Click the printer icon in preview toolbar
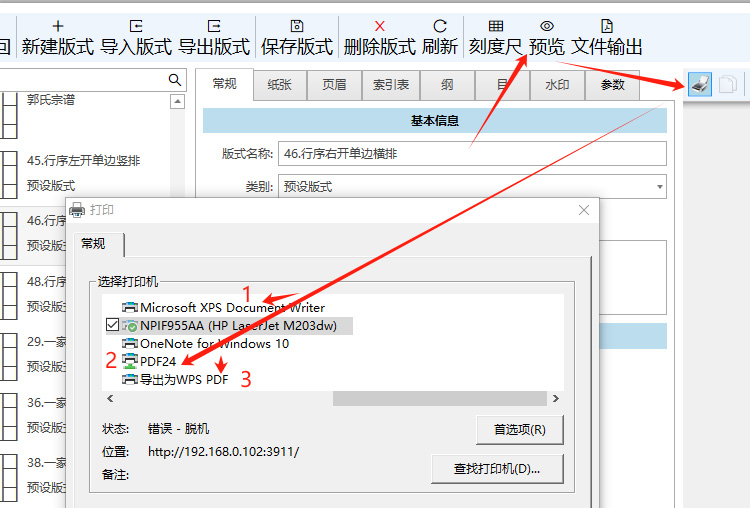Screen dimensions: 750x508 point(700,85)
